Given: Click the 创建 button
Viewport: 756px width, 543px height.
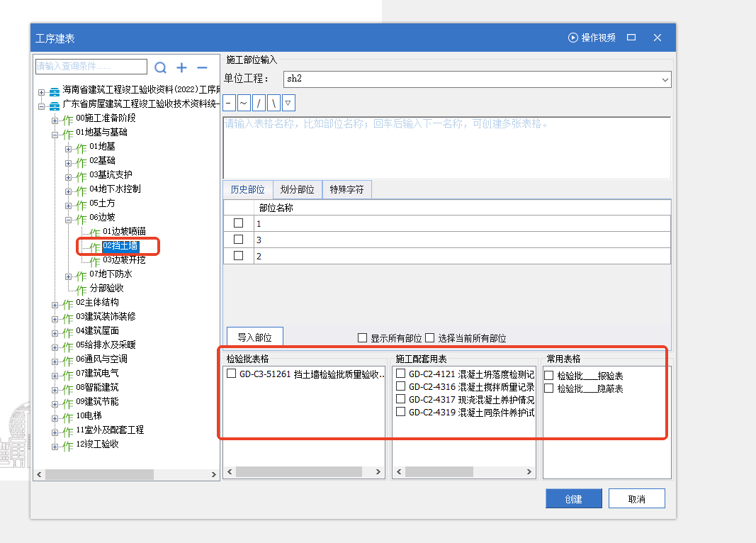Looking at the screenshot, I should pos(573,498).
